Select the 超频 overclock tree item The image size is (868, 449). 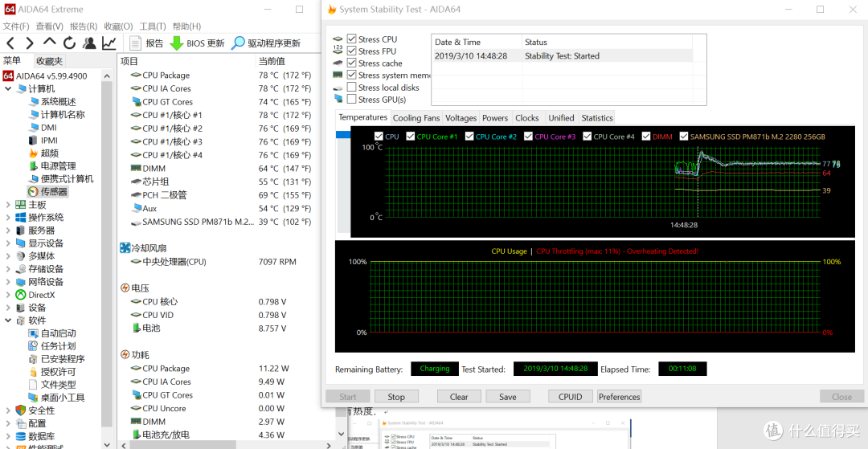(49, 153)
